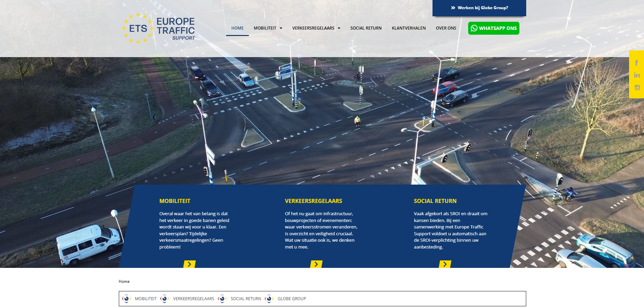Expand the Verkeersregelaars dropdown arrow
Screen dimensions: 644x308
pos(339,28)
